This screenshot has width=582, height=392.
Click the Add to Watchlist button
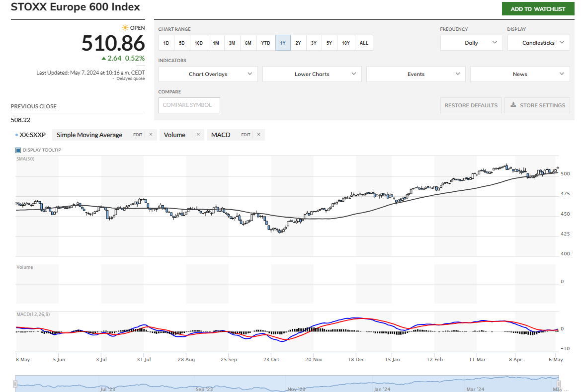[x=538, y=9]
